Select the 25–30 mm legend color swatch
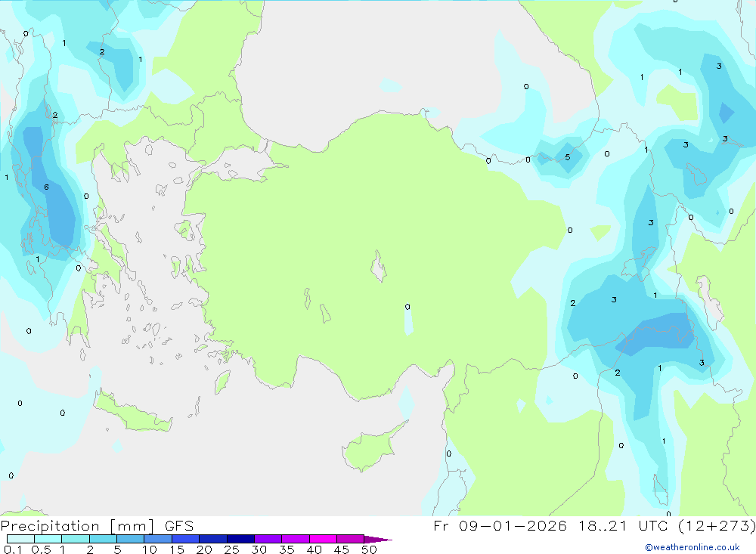The width and height of the screenshot is (756, 554). point(240,539)
